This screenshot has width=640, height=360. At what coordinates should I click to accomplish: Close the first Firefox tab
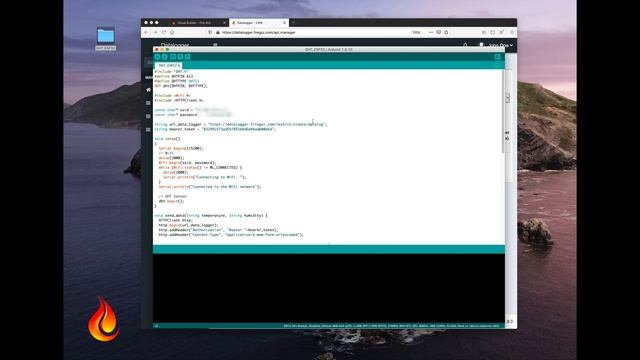[x=224, y=23]
